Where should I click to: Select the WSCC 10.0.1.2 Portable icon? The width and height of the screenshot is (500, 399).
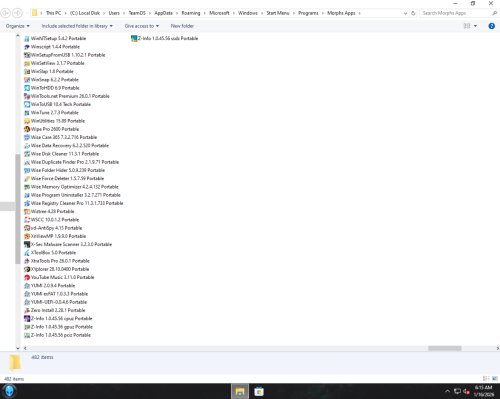27,220
